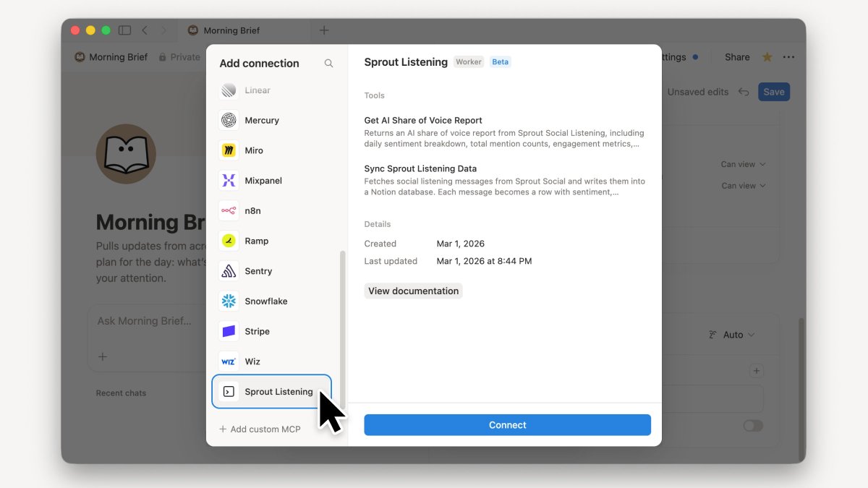Click the Connect button
Viewport: 868px width, 488px height.
click(507, 425)
